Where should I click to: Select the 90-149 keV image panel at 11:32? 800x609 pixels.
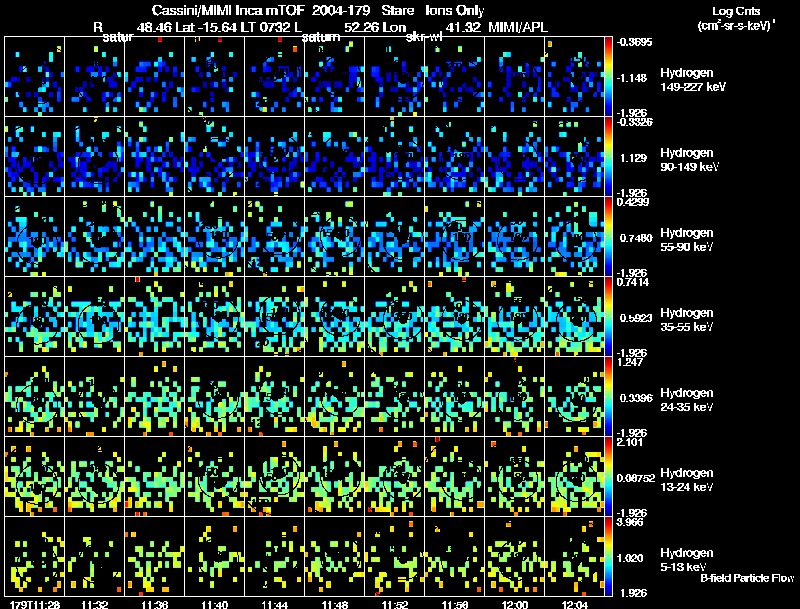pos(94,157)
